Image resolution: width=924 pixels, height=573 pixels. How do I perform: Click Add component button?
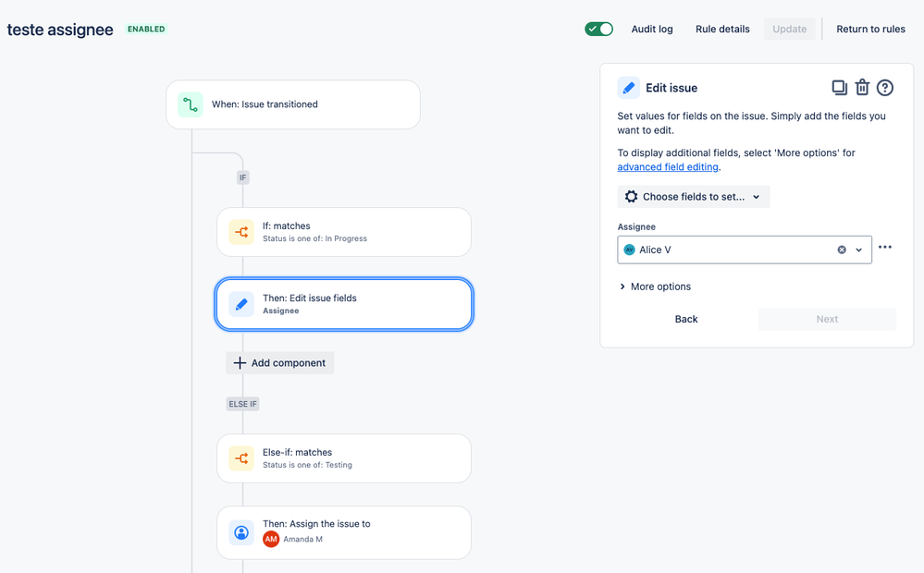280,363
